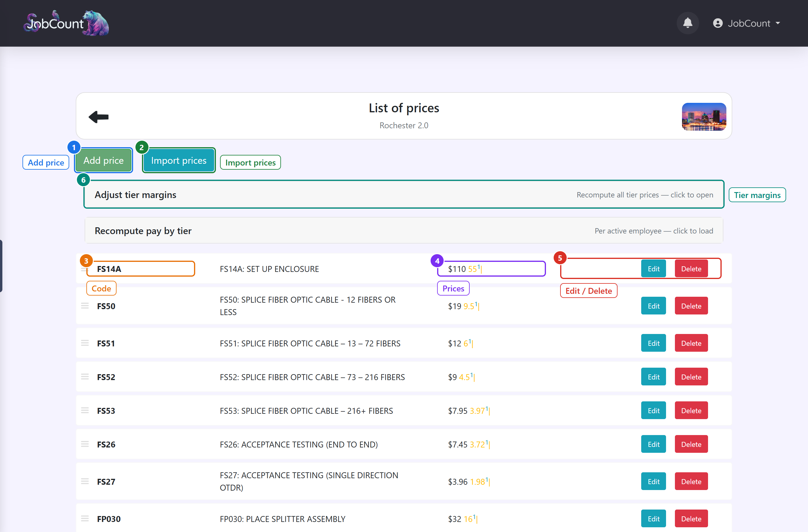This screenshot has width=808, height=532.
Task: Delete the FS50 price entry
Action: 691,306
